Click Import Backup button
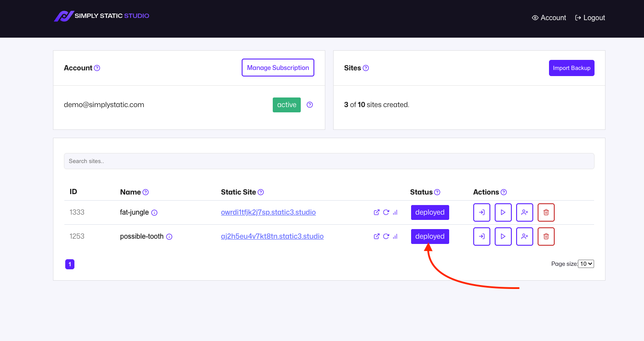This screenshot has width=644, height=341. [x=572, y=68]
